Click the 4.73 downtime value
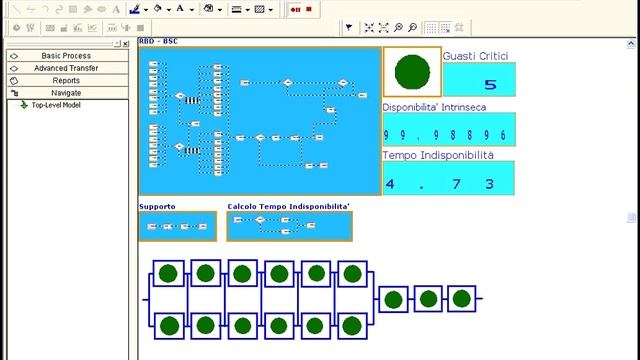The width and height of the screenshot is (640, 360). [449, 178]
